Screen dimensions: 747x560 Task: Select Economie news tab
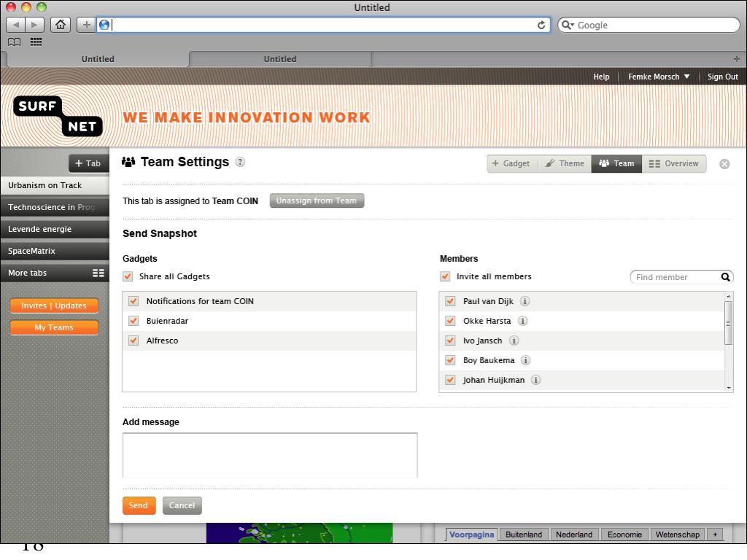(624, 534)
